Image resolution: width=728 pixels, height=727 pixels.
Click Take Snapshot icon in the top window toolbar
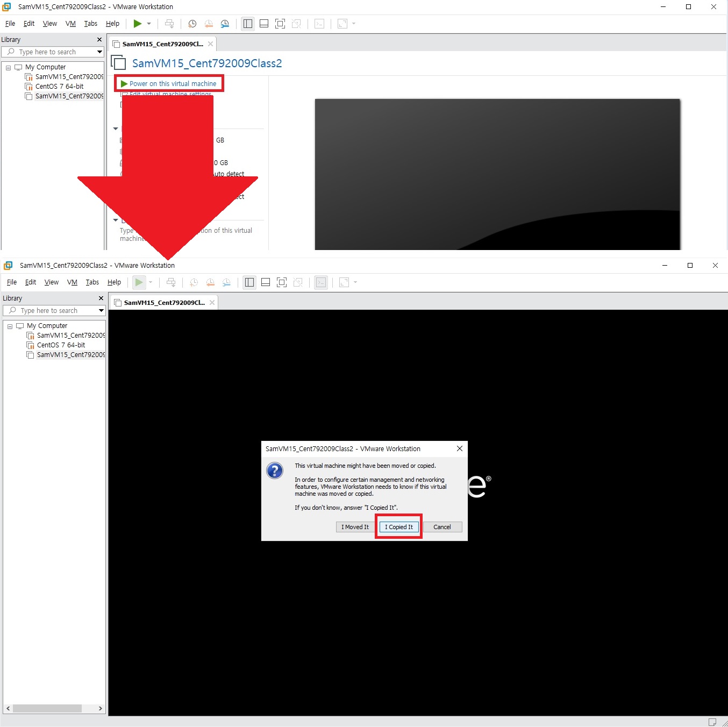pyautogui.click(x=192, y=24)
